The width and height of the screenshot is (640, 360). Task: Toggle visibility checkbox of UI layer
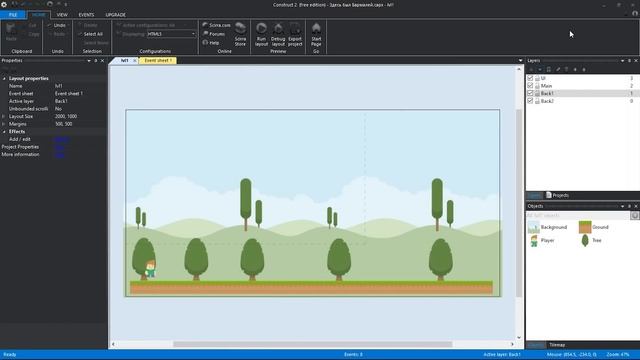530,78
